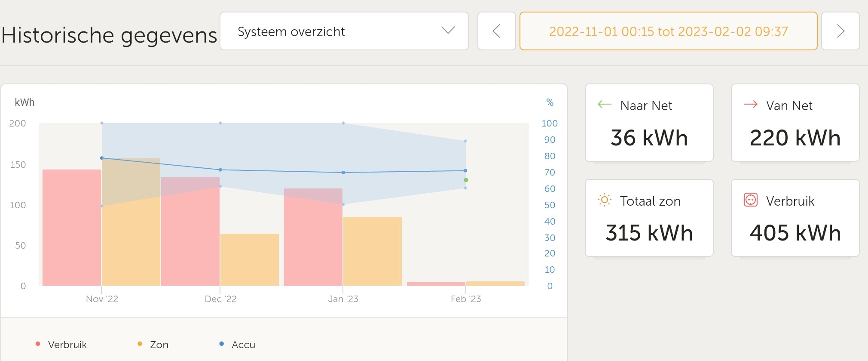
Task: Open the date range picker field
Action: (x=668, y=31)
